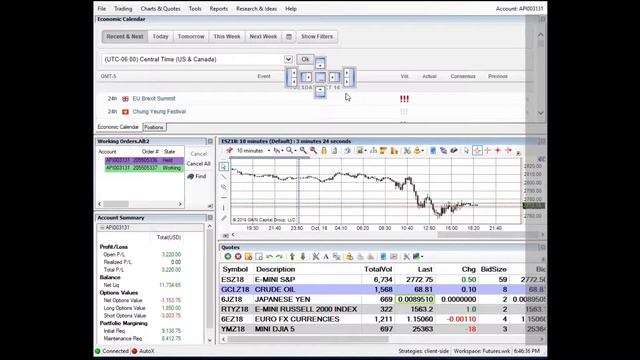
Task: Select the RTYZ18 E-MINI RUSSELL 2000 row
Action: [x=382, y=309]
